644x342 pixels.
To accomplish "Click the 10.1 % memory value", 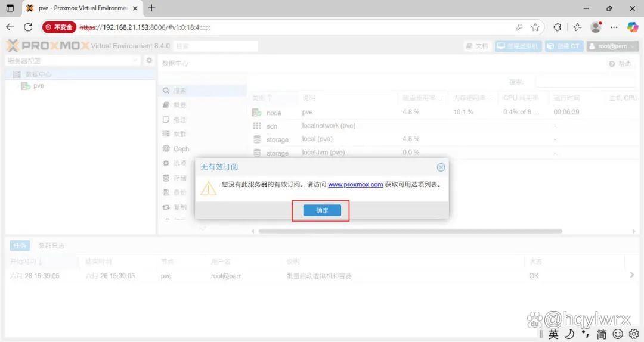I will pos(463,112).
